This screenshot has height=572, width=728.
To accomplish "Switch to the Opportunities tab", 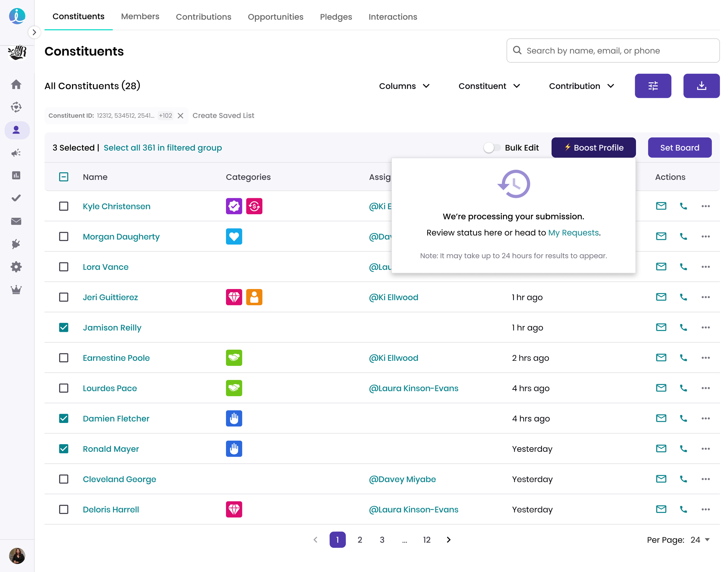I will pos(275,17).
